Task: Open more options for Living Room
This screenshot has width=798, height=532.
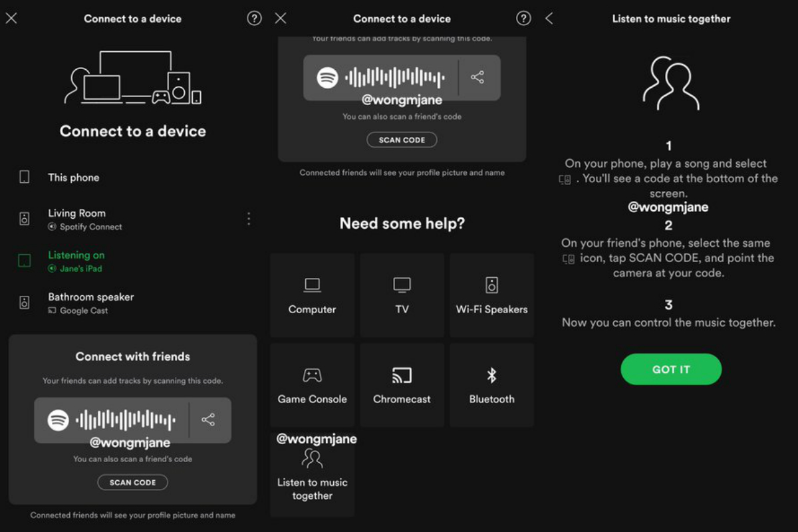Action: (249, 218)
